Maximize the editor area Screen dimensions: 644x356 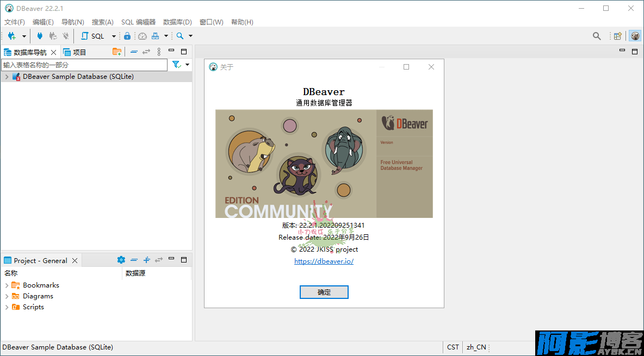[x=635, y=51]
